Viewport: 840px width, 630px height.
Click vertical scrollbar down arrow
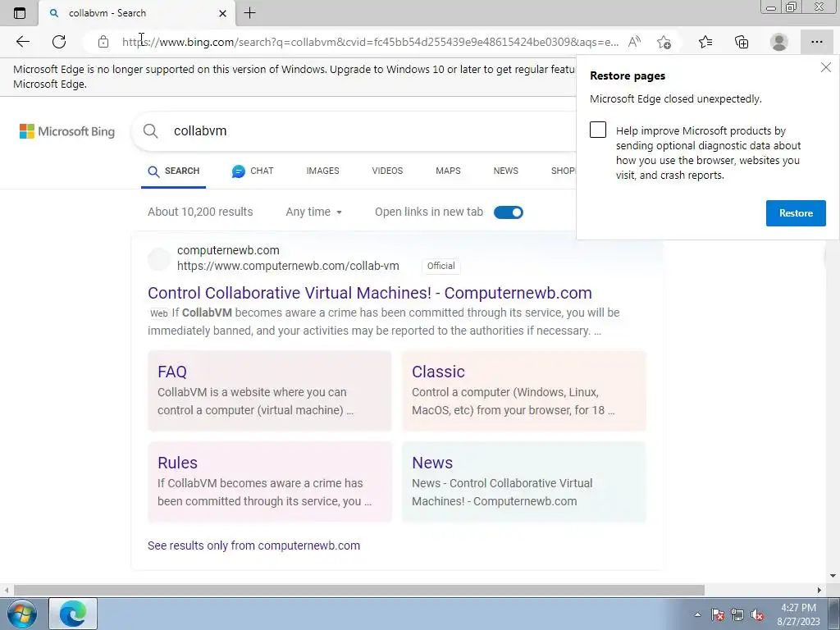[x=833, y=577]
